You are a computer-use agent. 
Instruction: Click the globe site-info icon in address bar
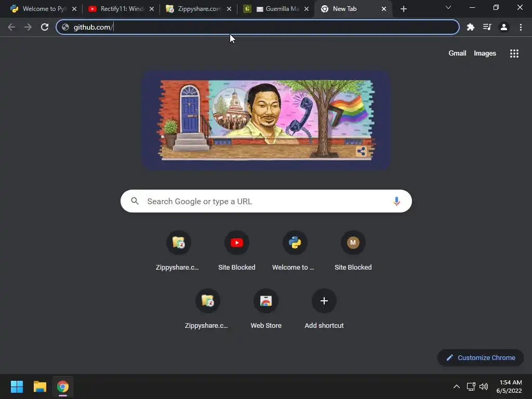point(65,27)
